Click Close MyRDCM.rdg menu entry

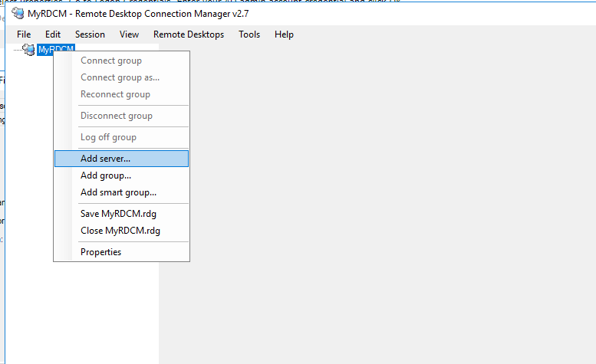pos(121,231)
